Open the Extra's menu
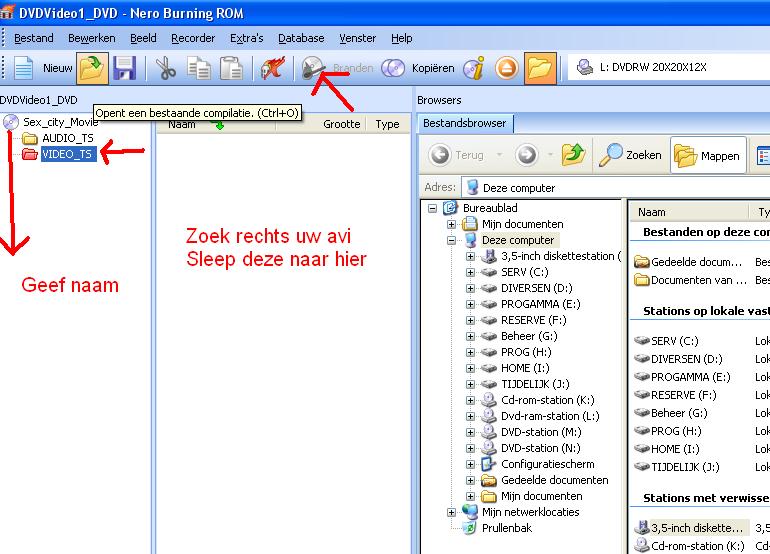 coord(247,38)
